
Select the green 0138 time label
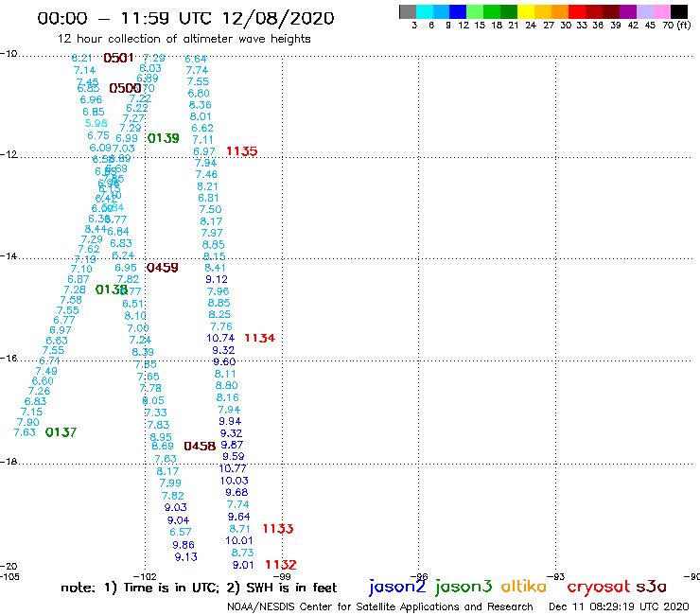point(112,290)
